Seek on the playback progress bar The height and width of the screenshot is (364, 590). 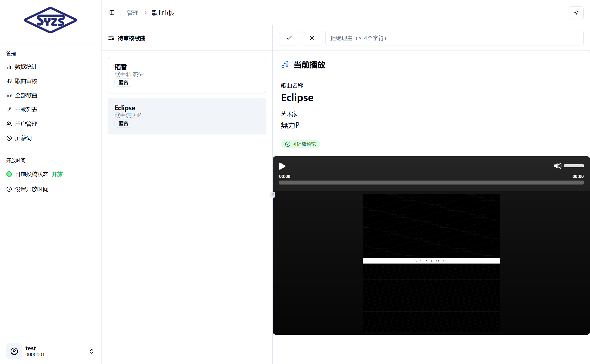click(x=431, y=183)
